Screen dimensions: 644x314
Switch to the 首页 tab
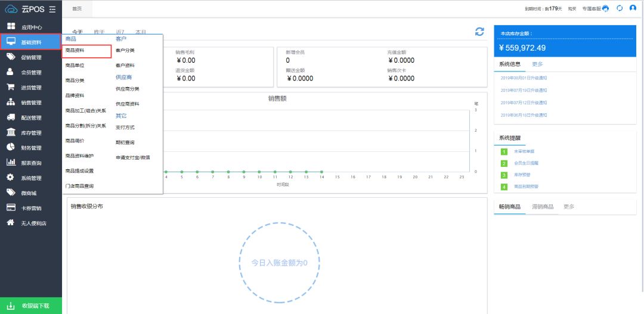77,8
